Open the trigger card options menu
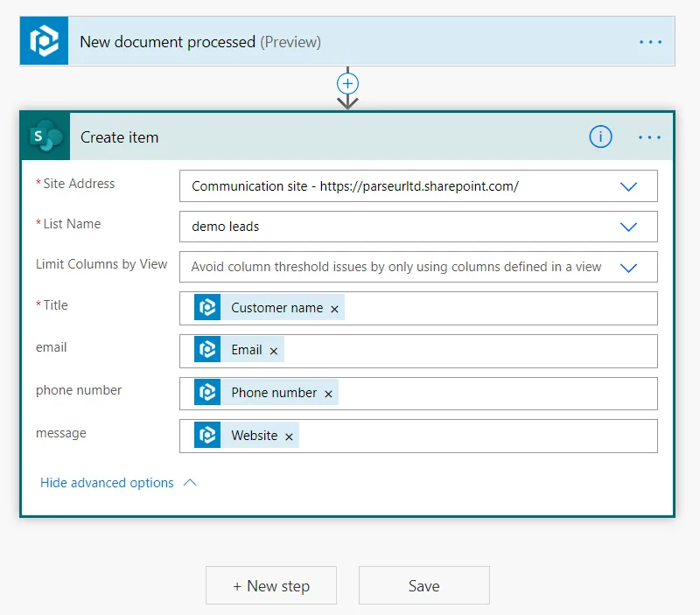Viewport: 700px width, 615px height. 650,40
